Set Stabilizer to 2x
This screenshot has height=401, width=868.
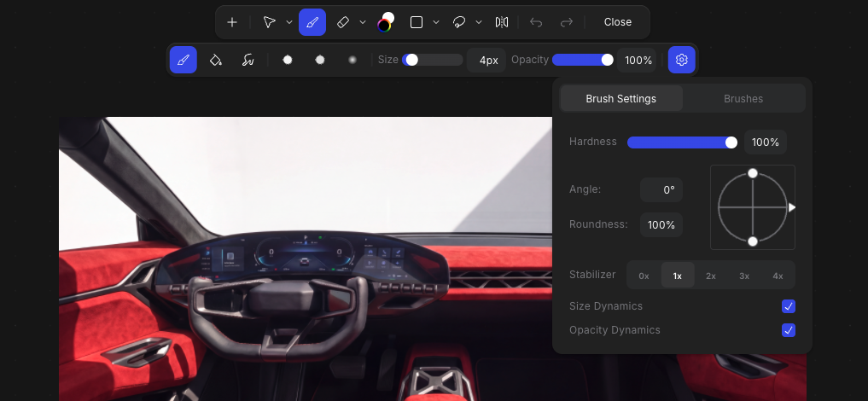pos(711,276)
